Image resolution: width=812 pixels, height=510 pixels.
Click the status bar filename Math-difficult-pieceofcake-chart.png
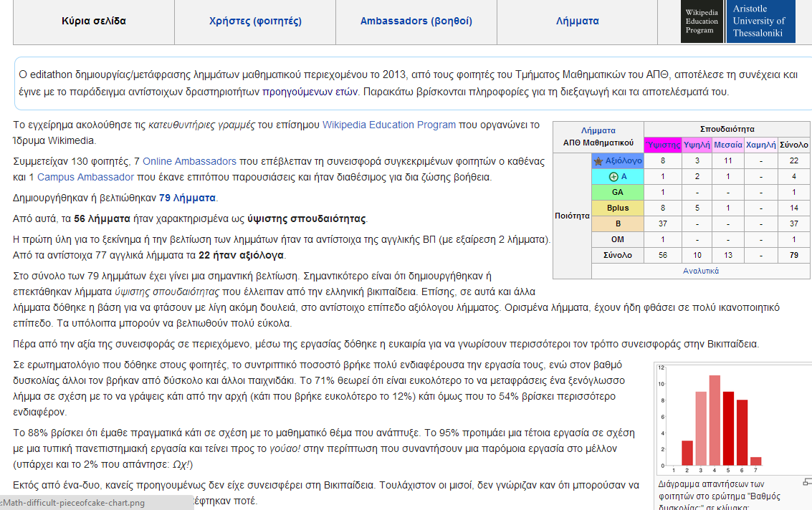tap(74, 503)
